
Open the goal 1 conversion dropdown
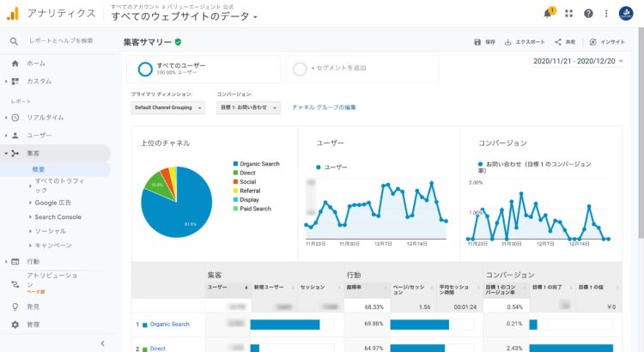pyautogui.click(x=248, y=107)
